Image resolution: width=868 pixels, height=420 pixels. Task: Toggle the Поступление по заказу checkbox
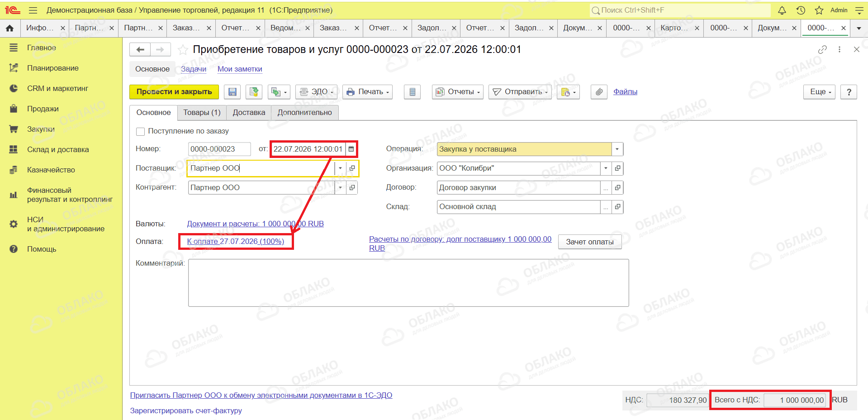point(140,131)
